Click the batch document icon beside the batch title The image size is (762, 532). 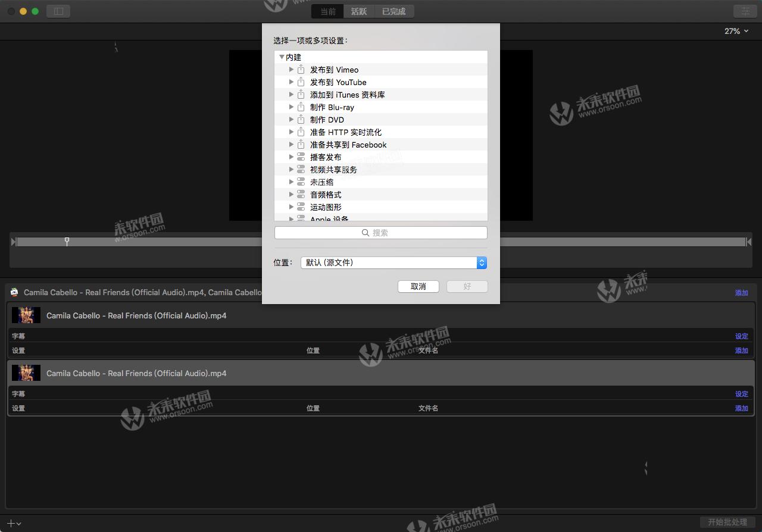14,292
